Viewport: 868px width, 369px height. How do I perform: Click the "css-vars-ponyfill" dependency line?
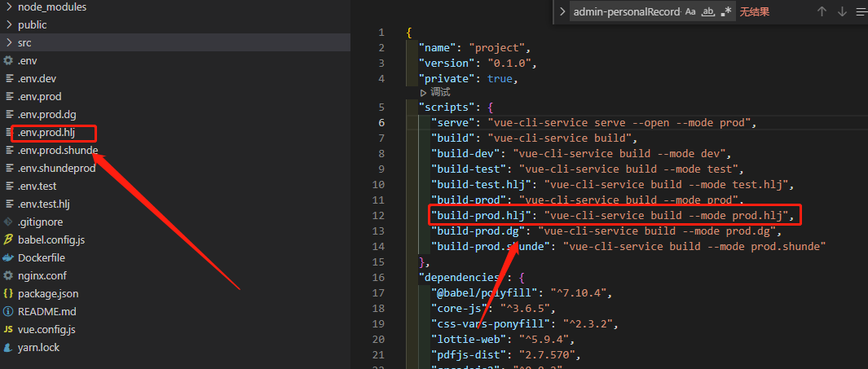point(525,323)
